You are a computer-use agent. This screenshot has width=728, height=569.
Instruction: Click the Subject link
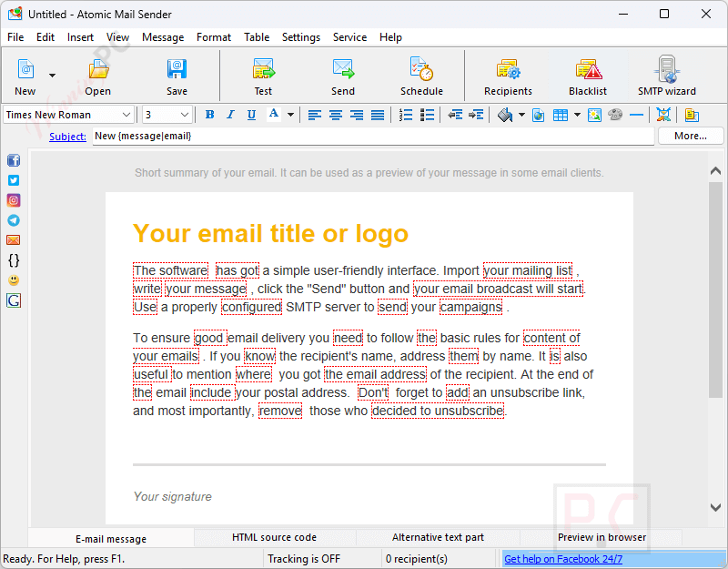[x=67, y=137]
